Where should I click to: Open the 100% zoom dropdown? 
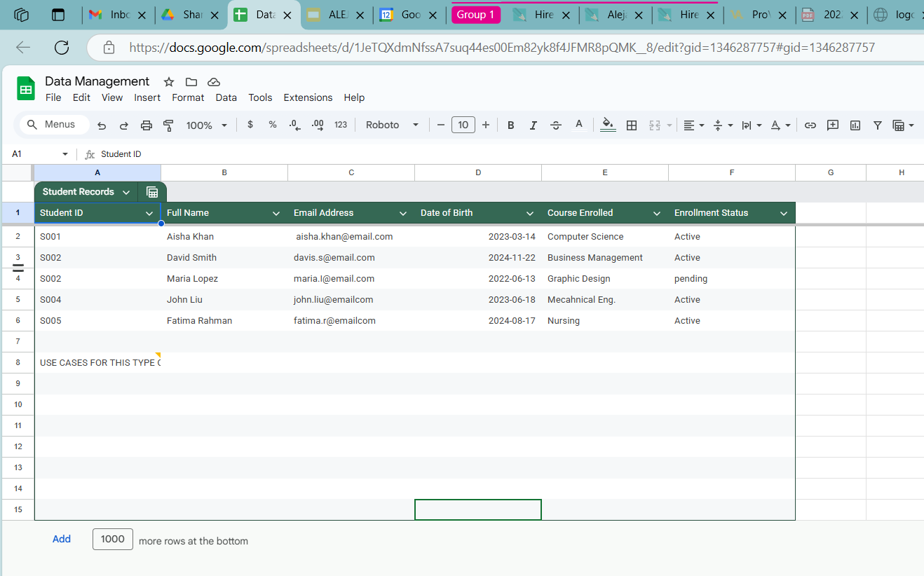pos(206,125)
